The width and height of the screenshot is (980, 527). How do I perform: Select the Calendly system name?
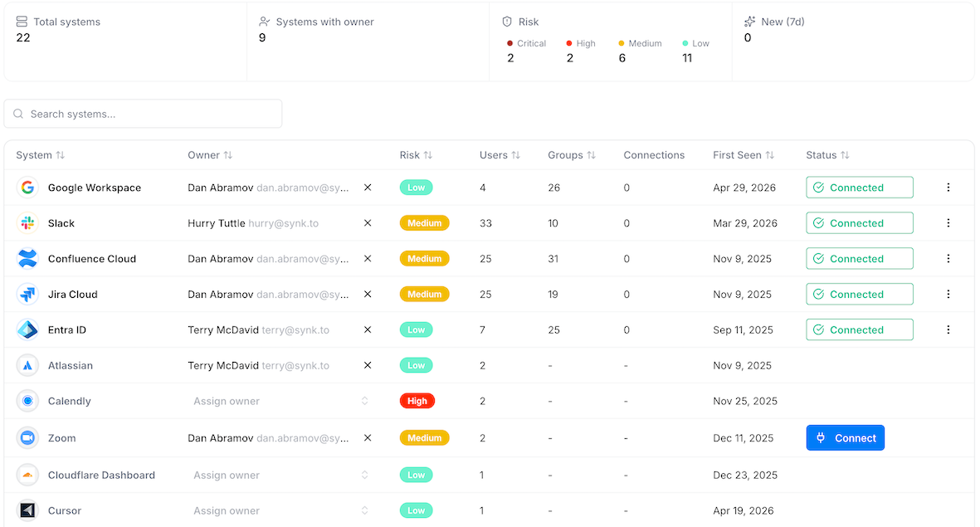coord(70,402)
